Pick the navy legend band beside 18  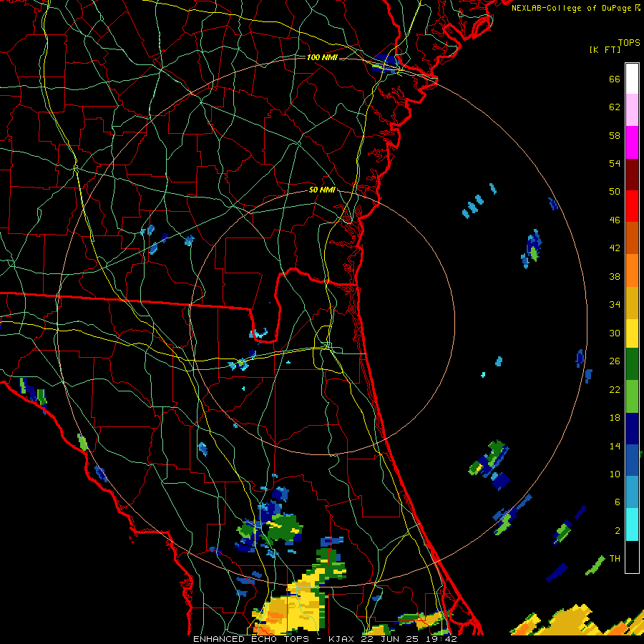pyautogui.click(x=632, y=429)
